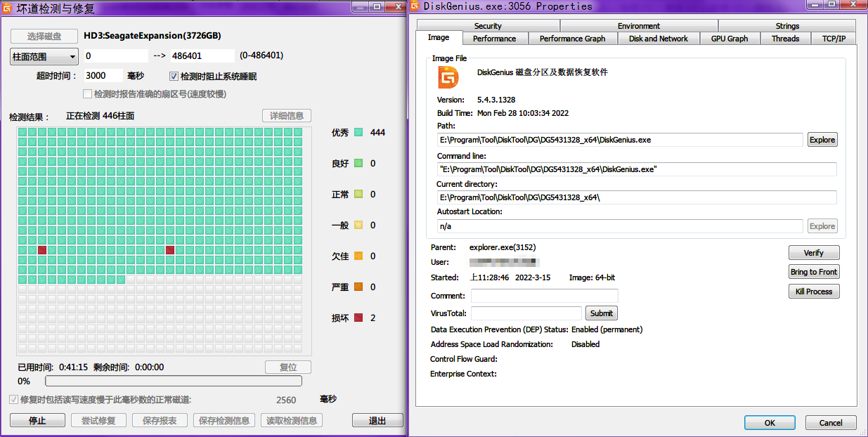868x437 pixels.
Task: Click the Current directory field
Action: [637, 197]
